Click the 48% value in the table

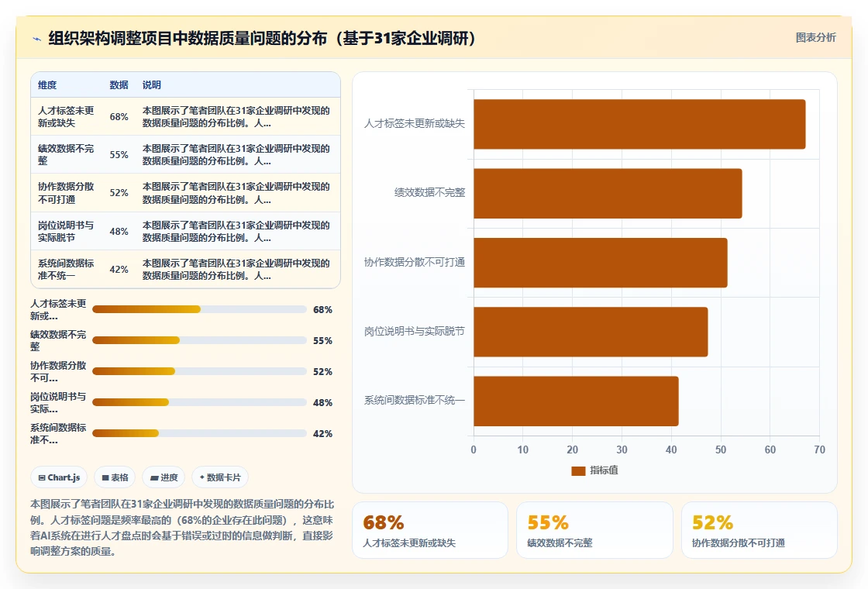[119, 232]
